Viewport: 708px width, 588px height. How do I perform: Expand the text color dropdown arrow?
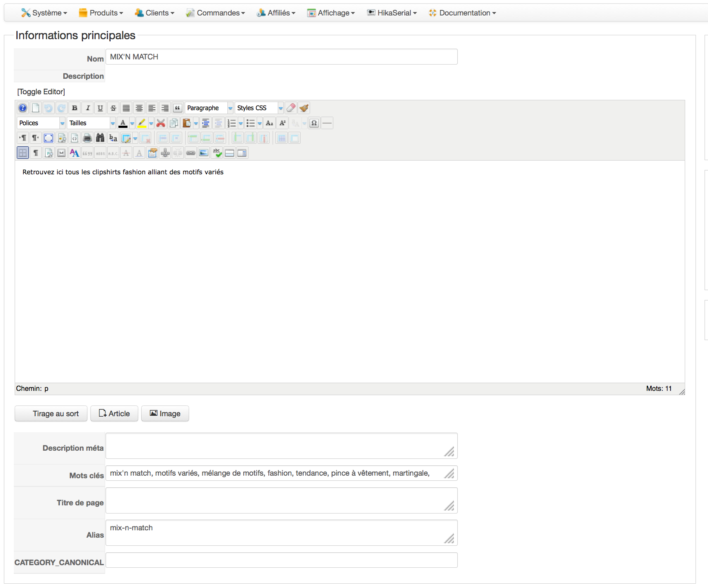(132, 123)
